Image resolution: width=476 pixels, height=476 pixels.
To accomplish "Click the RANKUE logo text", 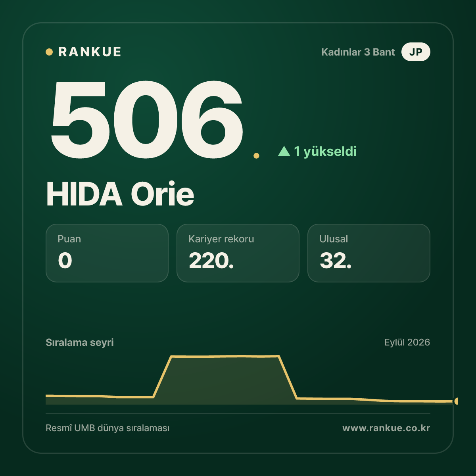I will [90, 52].
